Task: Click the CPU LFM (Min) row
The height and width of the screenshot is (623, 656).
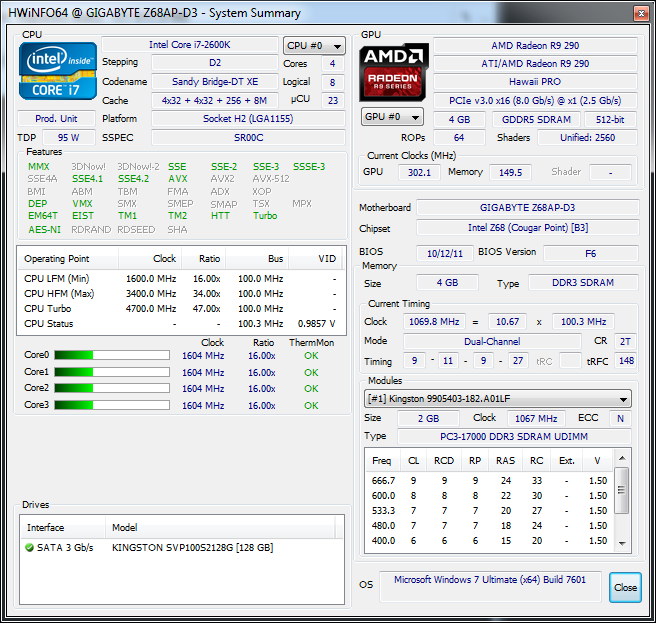Action: 181,279
